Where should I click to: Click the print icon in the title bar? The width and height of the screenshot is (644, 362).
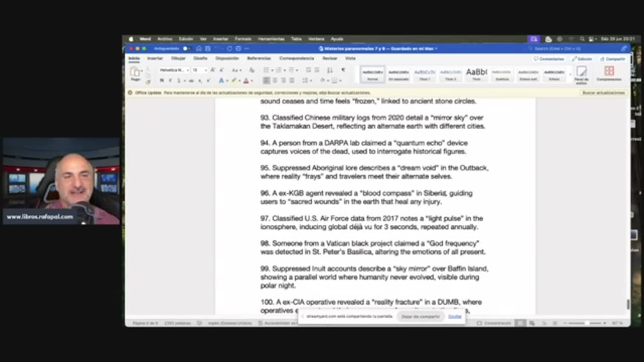(238, 49)
